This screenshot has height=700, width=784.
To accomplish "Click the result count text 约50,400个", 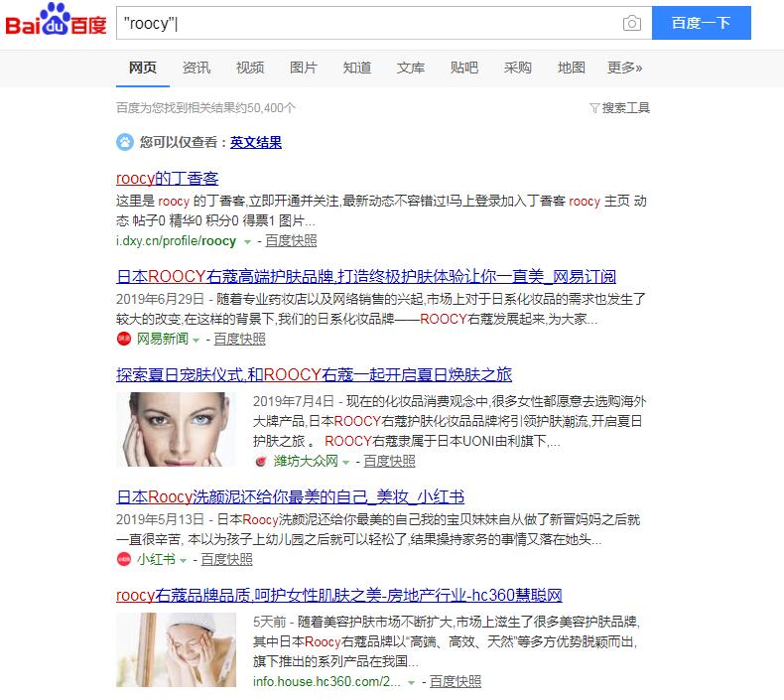I will click(x=205, y=107).
